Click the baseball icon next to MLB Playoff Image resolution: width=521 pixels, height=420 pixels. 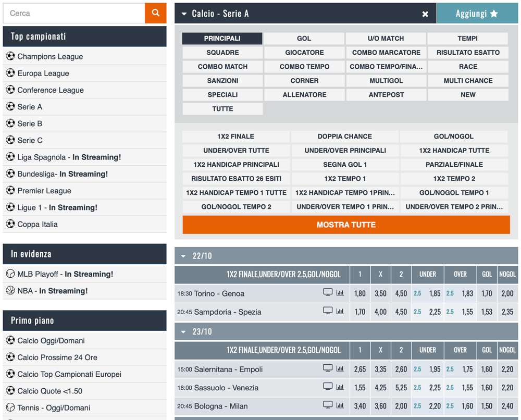click(x=10, y=274)
